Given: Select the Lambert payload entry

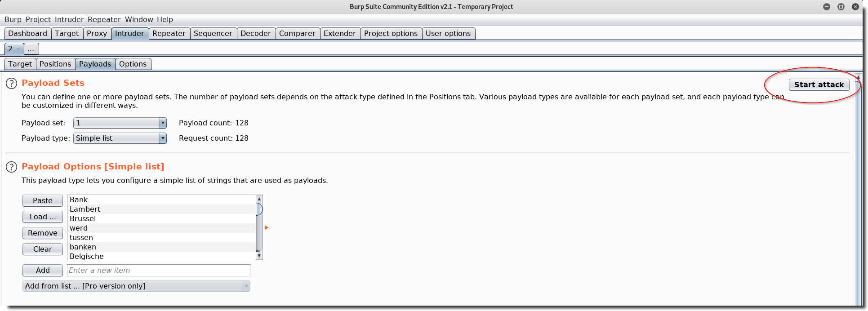Looking at the screenshot, I should tap(161, 209).
